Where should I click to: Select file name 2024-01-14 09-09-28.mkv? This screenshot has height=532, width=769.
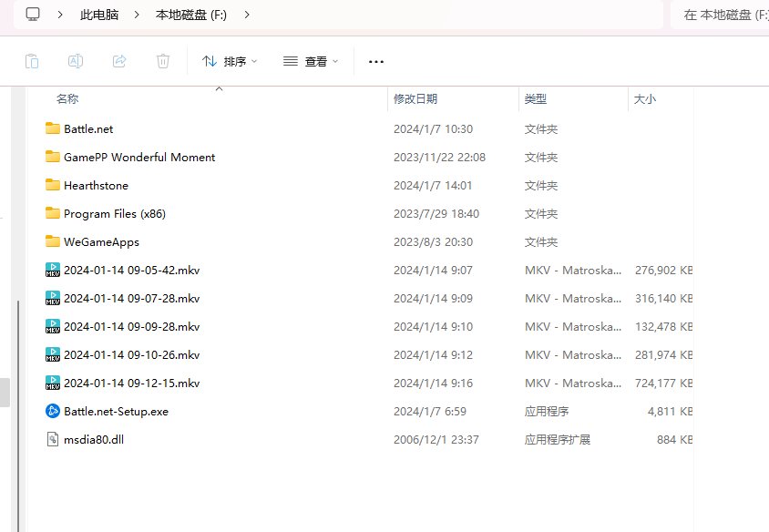coord(132,326)
